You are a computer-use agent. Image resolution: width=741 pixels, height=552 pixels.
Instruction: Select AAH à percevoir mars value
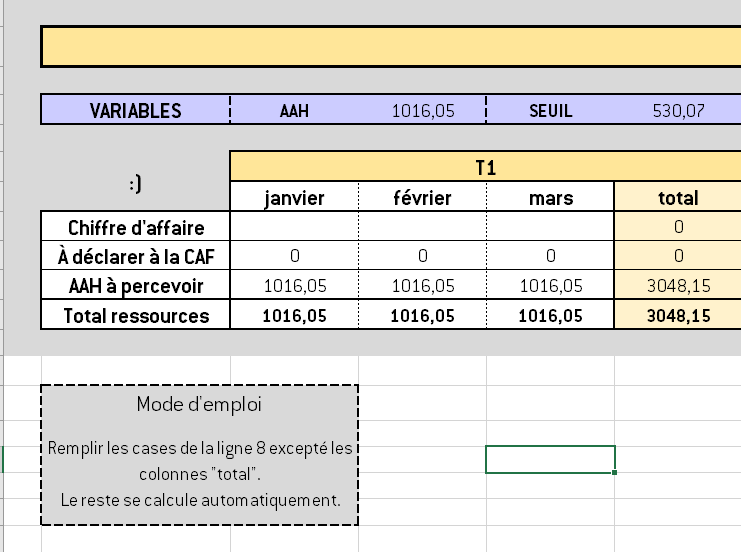coord(551,285)
